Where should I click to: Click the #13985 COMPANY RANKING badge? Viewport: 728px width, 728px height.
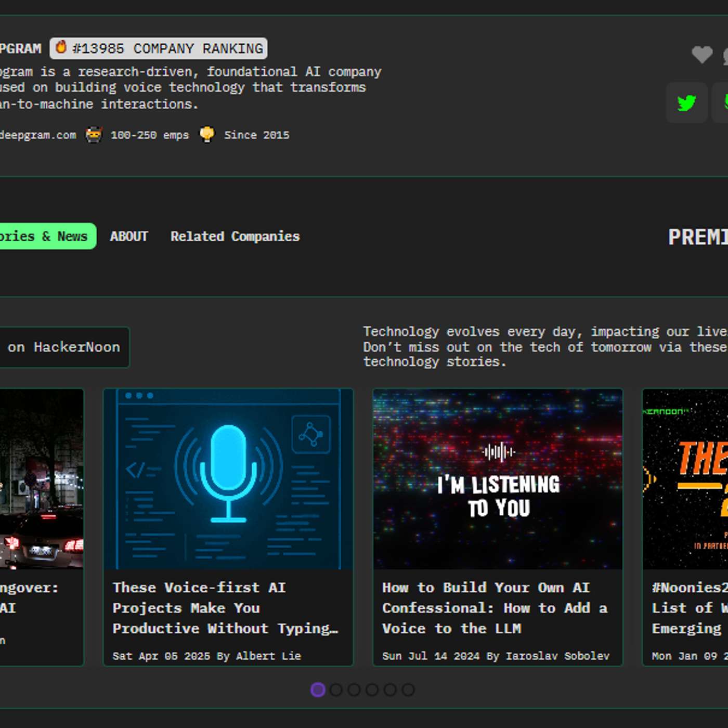point(159,48)
